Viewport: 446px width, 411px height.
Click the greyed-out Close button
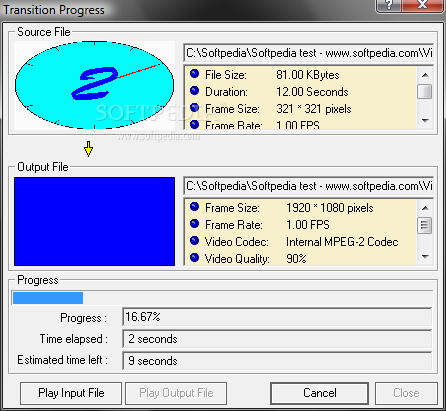pyautogui.click(x=406, y=393)
